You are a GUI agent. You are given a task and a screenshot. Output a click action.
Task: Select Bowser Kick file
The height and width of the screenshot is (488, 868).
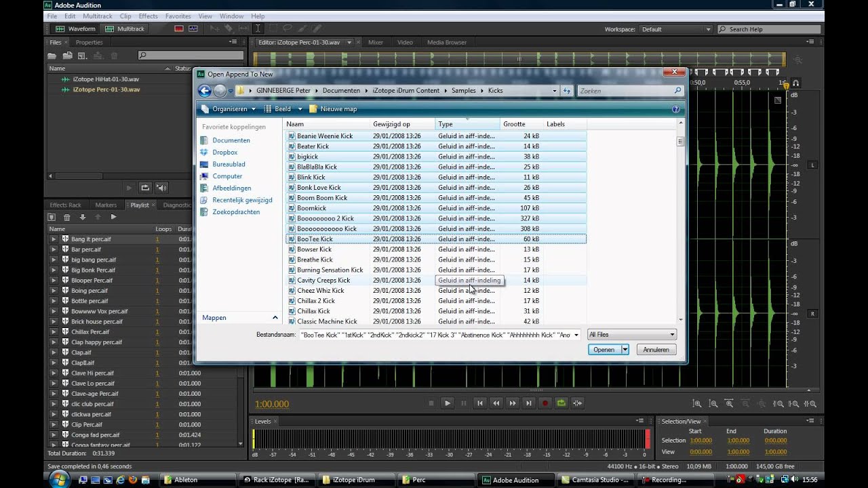tap(314, 249)
